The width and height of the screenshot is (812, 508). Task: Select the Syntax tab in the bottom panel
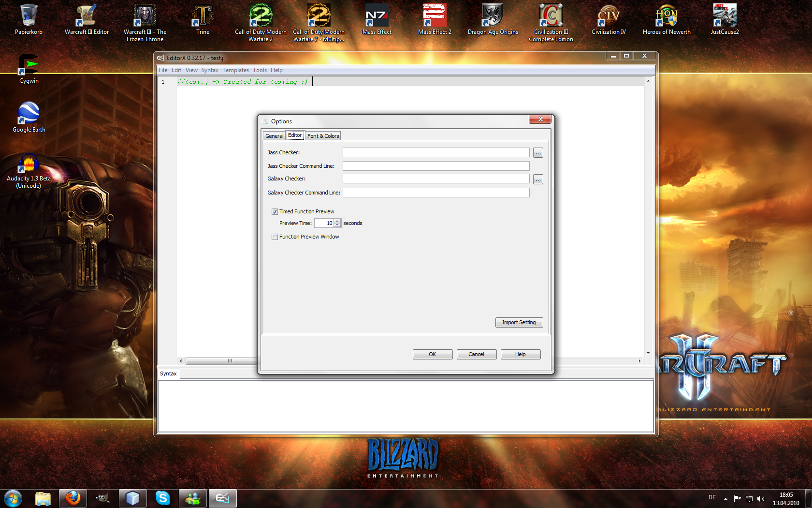169,374
